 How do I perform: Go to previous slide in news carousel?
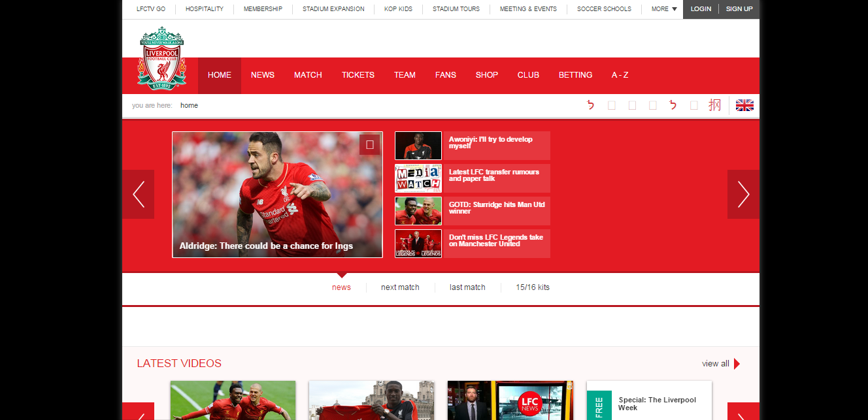[139, 194]
